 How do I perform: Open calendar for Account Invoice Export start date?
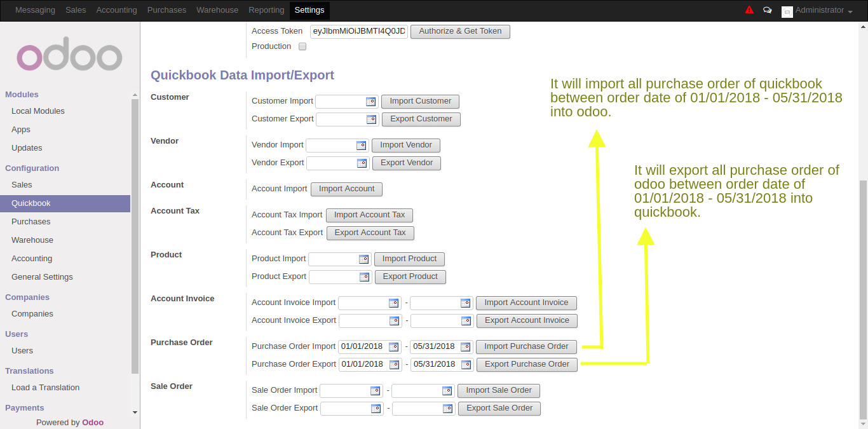pos(394,321)
